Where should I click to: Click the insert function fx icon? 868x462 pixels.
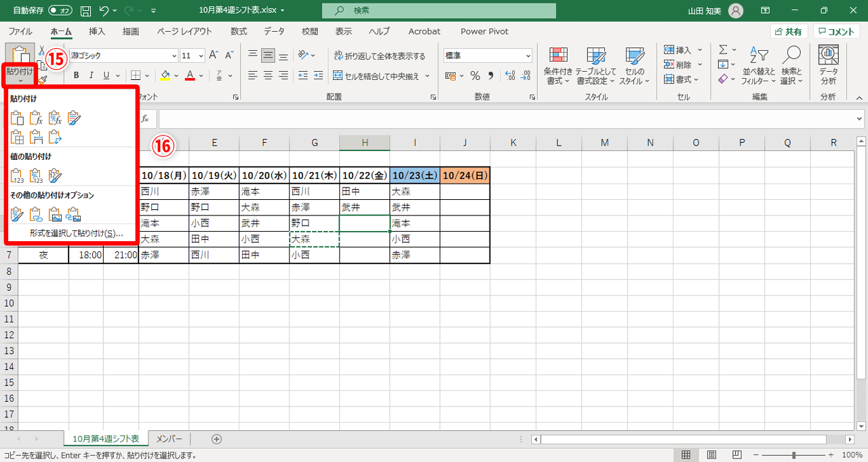pyautogui.click(x=145, y=118)
